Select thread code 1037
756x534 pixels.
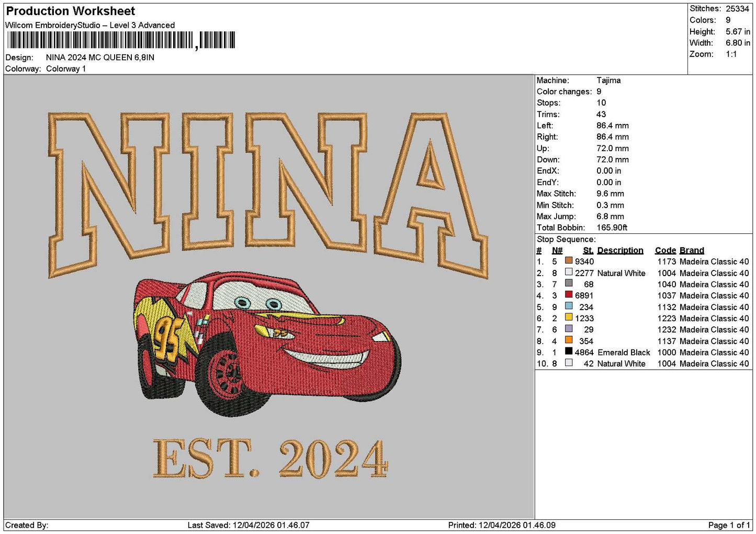tap(667, 296)
